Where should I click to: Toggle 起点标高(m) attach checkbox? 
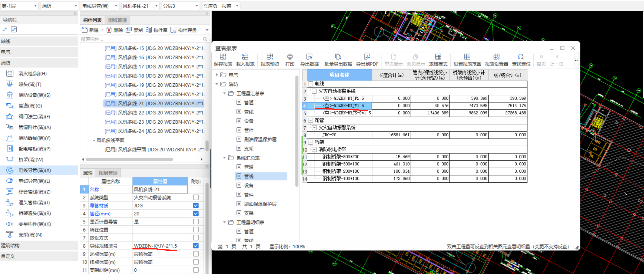(196, 254)
